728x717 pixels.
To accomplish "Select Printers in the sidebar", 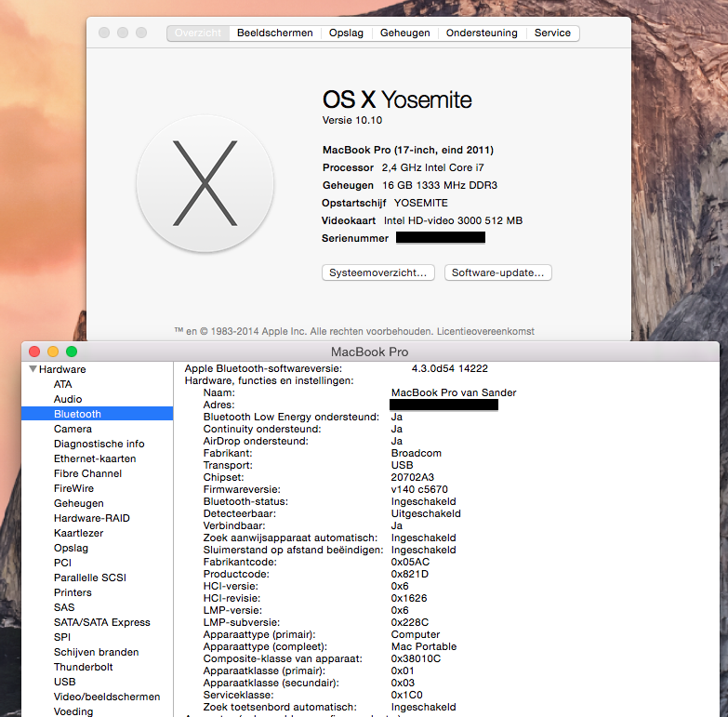I will tap(73, 592).
